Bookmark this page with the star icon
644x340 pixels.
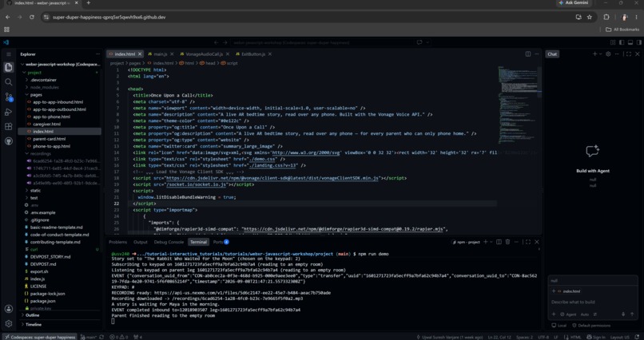point(590,18)
